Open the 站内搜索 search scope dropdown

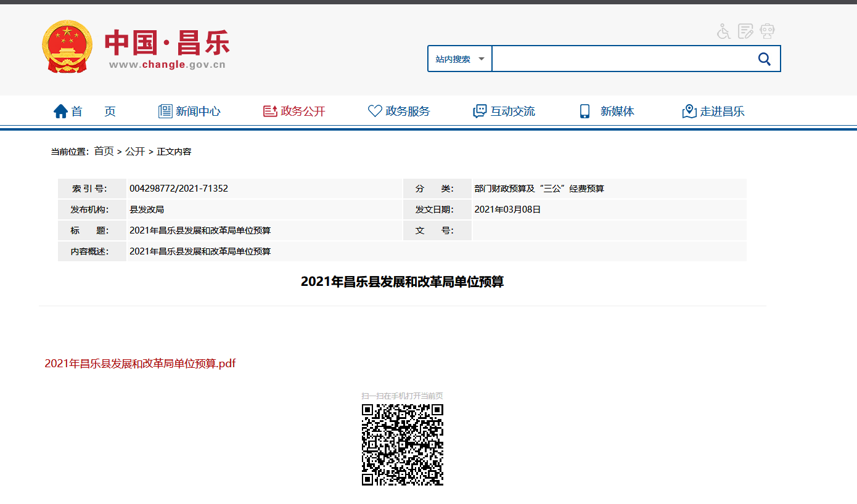point(459,59)
